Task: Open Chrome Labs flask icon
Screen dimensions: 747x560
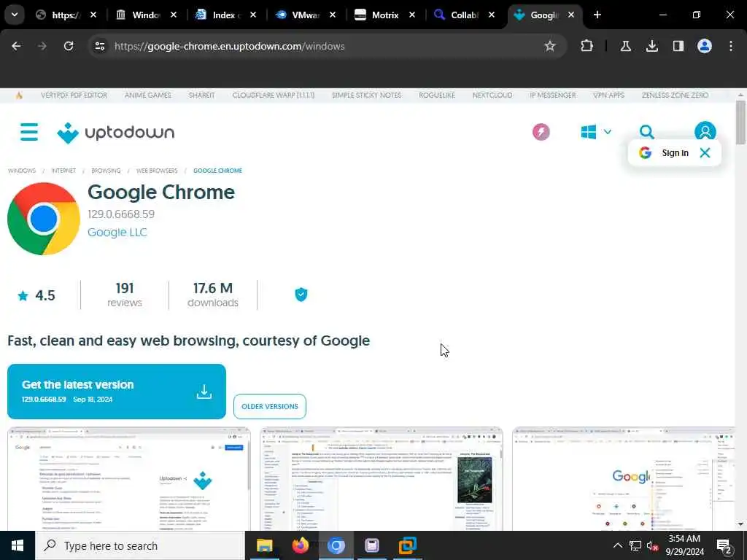Action: (x=625, y=46)
